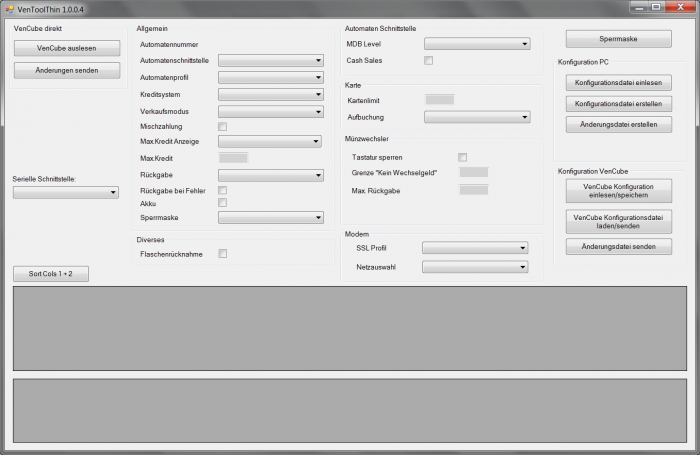Enable the Mischzahlung checkbox
This screenshot has height=455, width=700.
coord(222,127)
